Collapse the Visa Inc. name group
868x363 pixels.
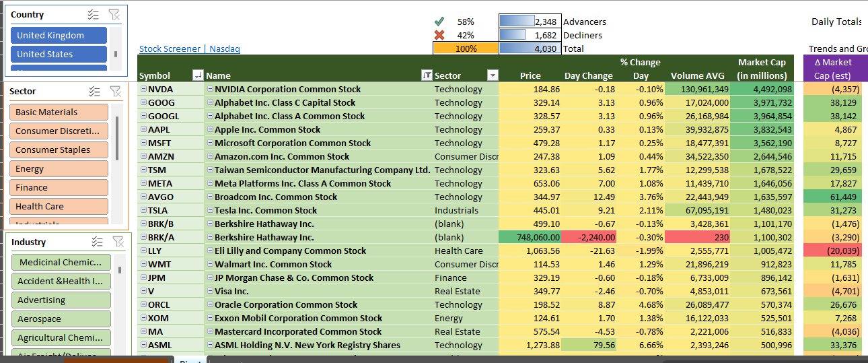[x=210, y=291]
